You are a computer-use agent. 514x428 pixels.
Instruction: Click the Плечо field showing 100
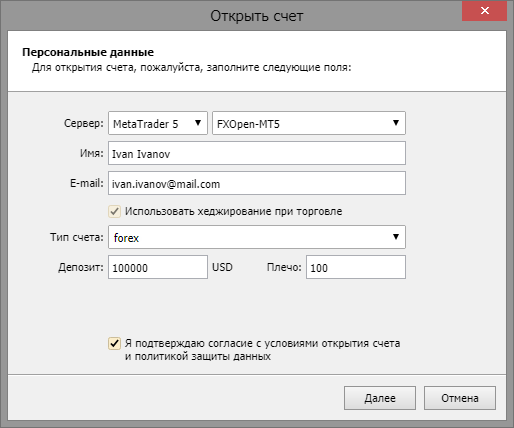click(x=356, y=267)
